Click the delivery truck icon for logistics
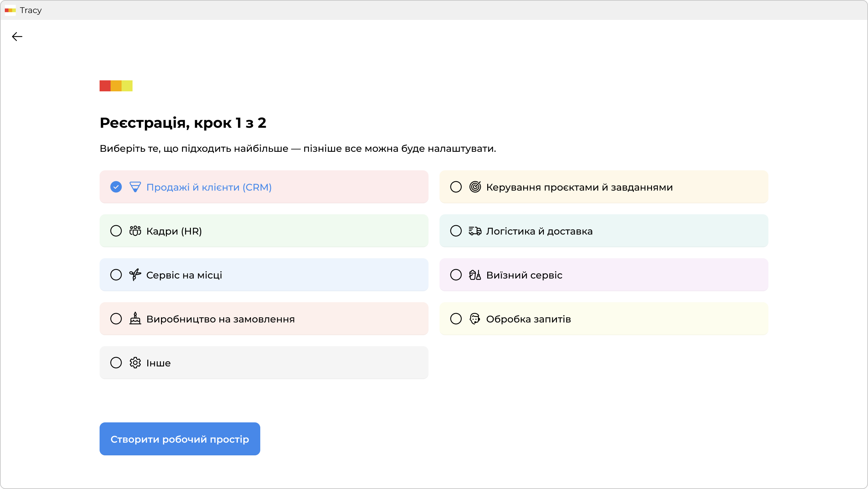This screenshot has width=868, height=489. point(475,231)
